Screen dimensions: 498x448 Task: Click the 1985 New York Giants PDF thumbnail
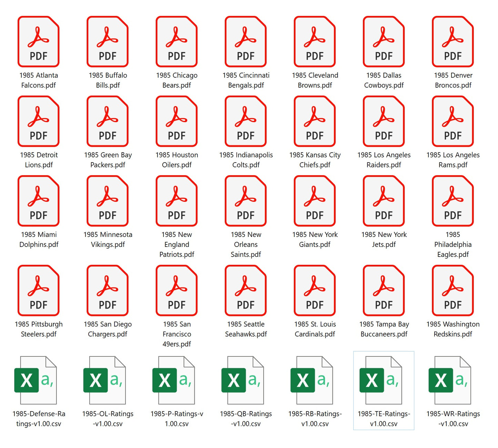(315, 201)
